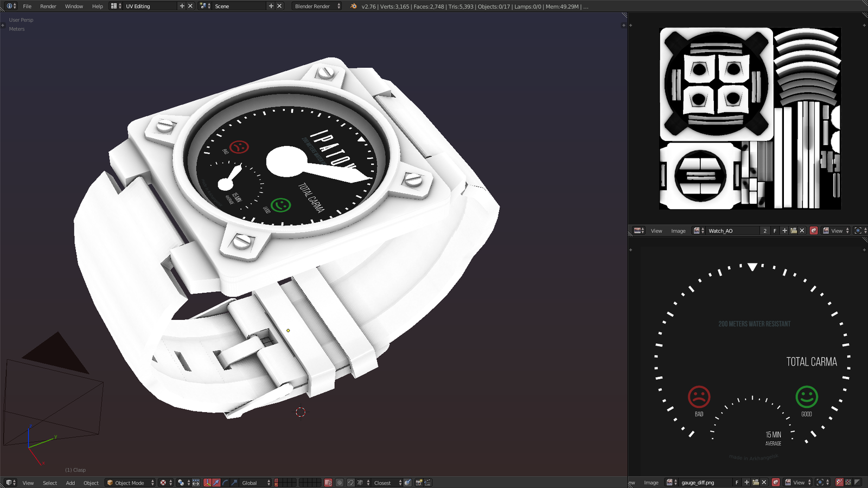Viewport: 868px width, 488px height.
Task: Open the snap element type selector
Action: (x=363, y=483)
